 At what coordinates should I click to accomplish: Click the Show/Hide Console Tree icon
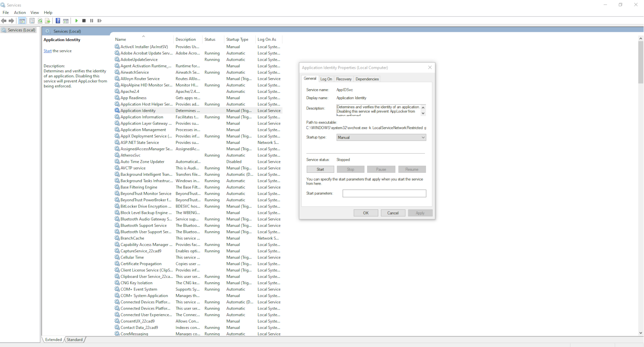22,21
